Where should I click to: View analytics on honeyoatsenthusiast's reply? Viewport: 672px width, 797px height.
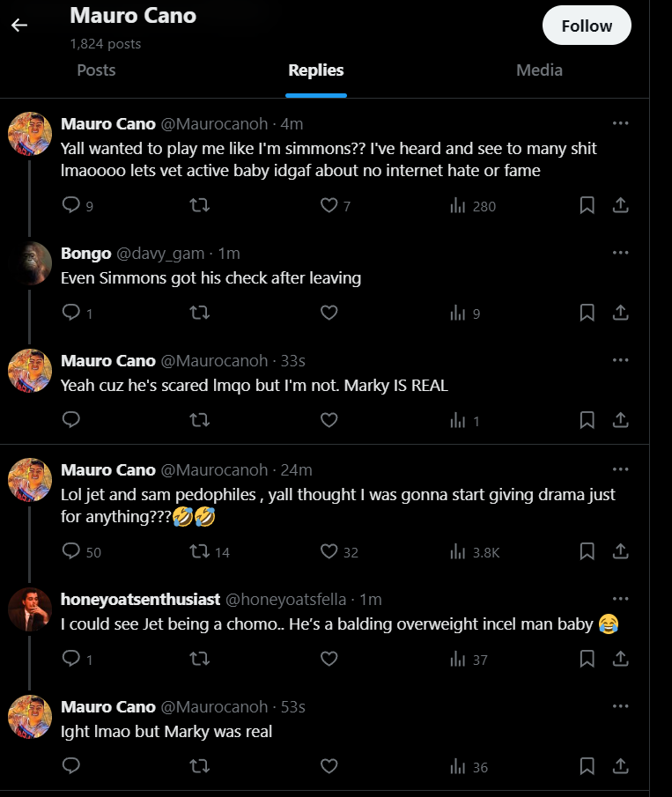pyautogui.click(x=457, y=659)
